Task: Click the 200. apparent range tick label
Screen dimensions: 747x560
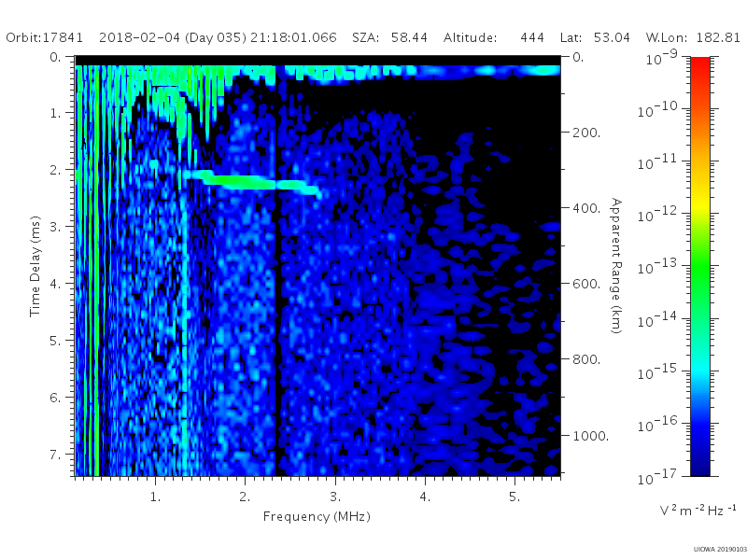Action: pos(586,133)
